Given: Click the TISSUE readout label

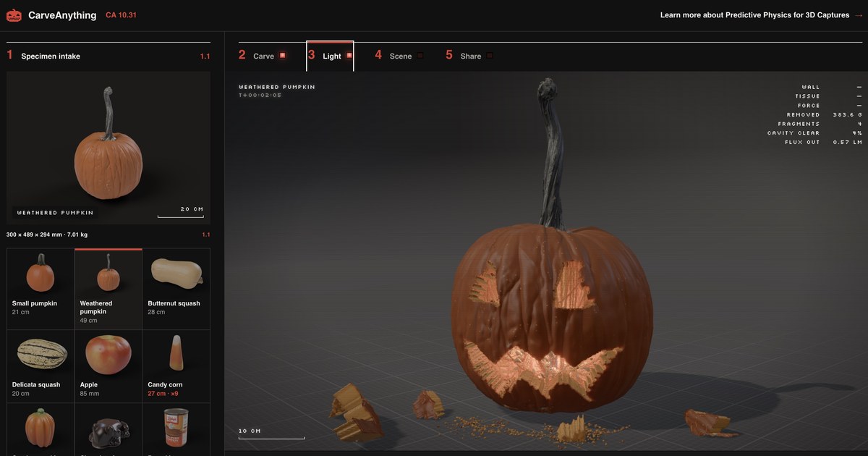Looking at the screenshot, I should (808, 96).
